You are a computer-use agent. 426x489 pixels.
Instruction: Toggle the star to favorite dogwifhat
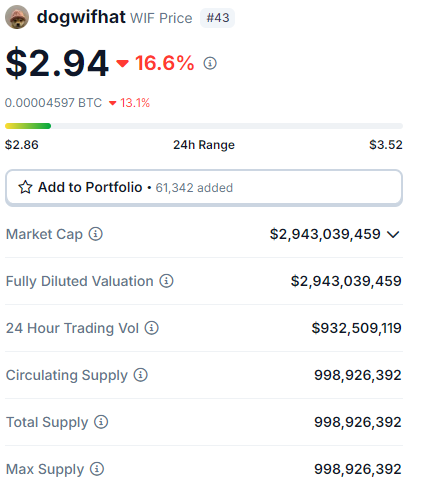[x=25, y=187]
